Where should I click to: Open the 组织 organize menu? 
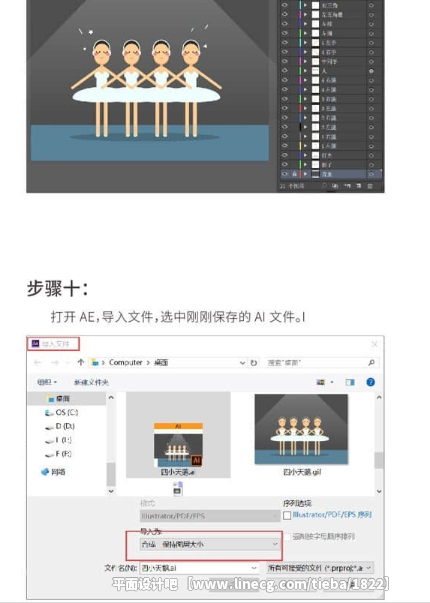pos(47,382)
